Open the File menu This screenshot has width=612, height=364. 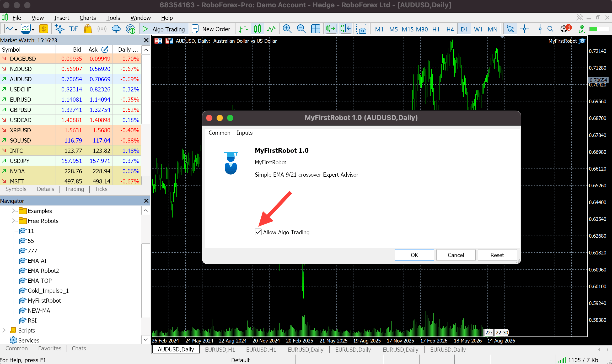[x=17, y=18]
